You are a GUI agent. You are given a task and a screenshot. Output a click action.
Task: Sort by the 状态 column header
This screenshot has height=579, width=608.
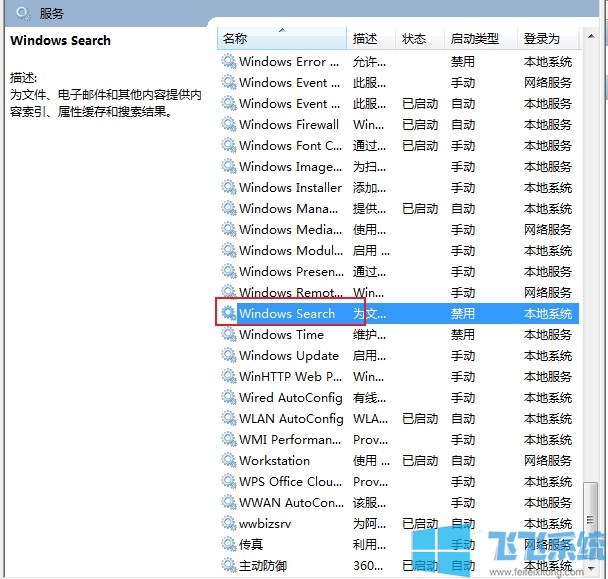click(x=414, y=39)
